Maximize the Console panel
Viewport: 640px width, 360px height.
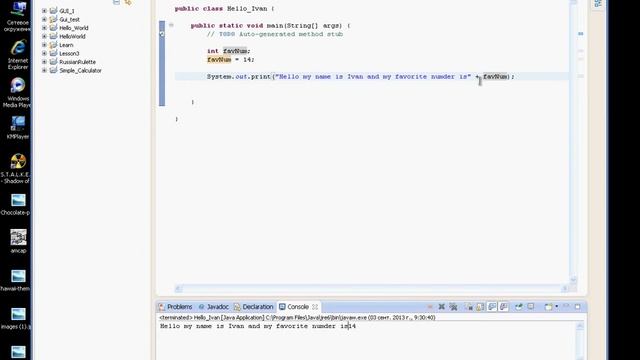(x=577, y=307)
